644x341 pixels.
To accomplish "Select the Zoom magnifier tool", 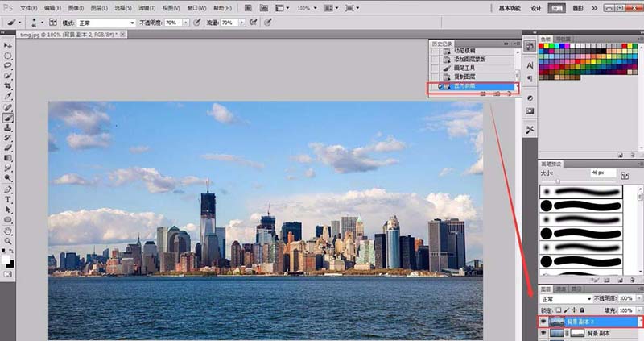I will point(8,239).
